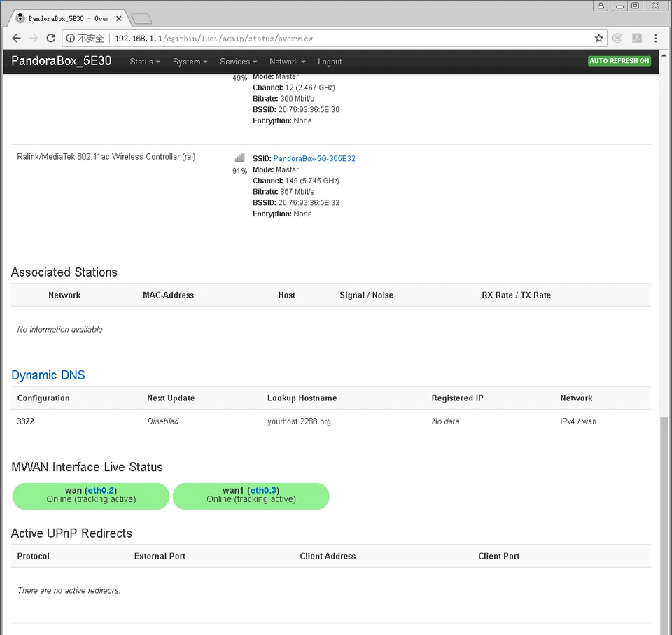The image size is (672, 635).
Task: Click the eth0.3 interface link
Action: (263, 490)
